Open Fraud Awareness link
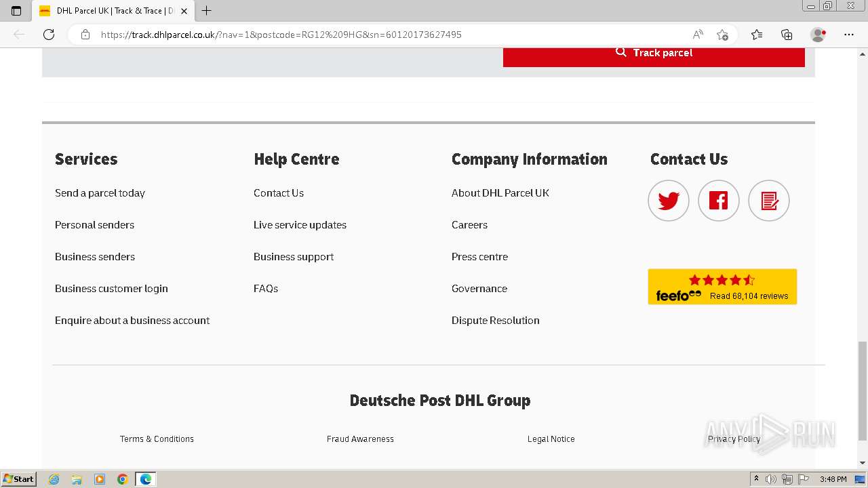The height and width of the screenshot is (488, 868). [360, 439]
